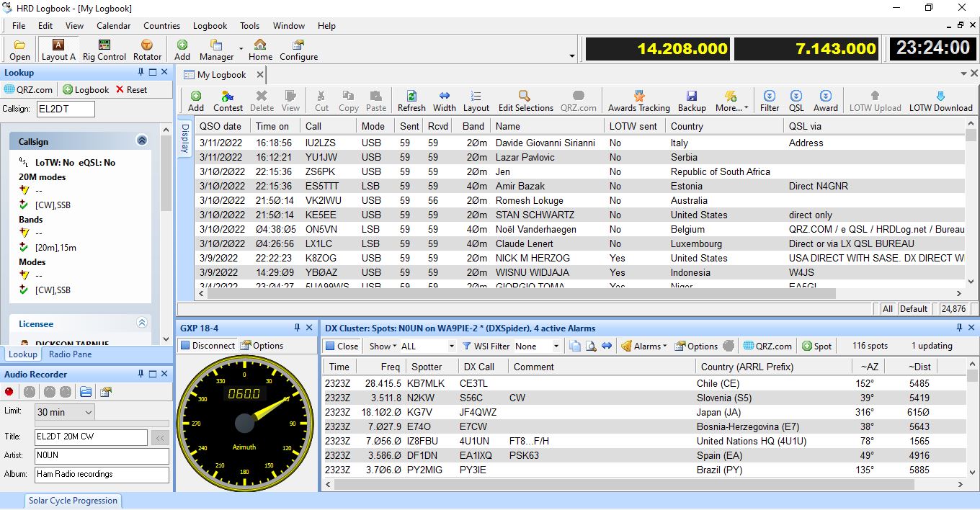Collapse the Callsign section
This screenshot has width=980, height=510.
(x=142, y=141)
